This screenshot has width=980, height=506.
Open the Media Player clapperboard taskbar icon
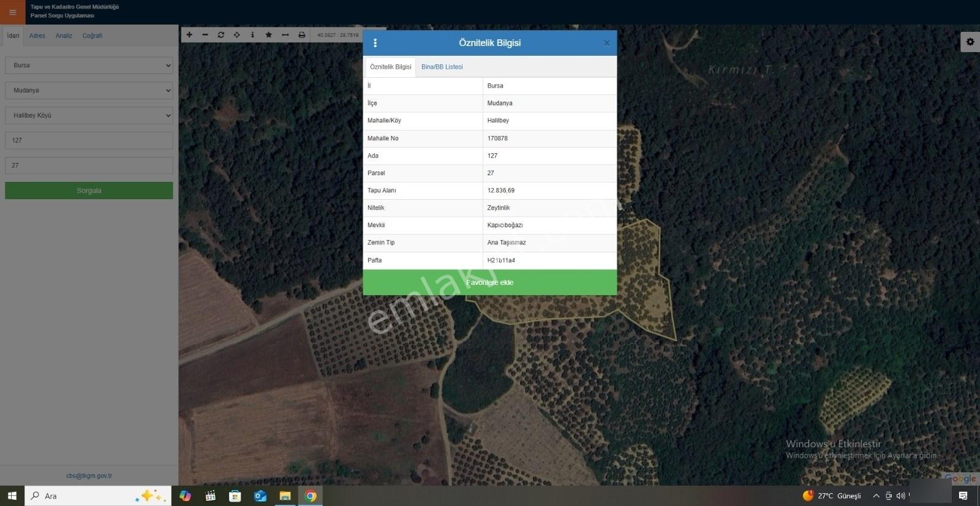point(210,496)
